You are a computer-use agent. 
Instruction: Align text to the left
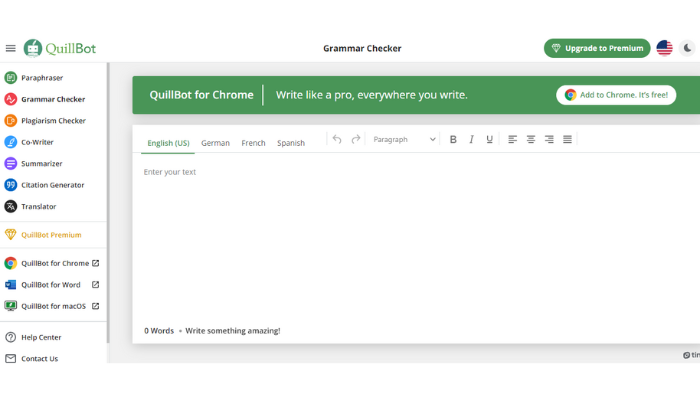(x=512, y=139)
